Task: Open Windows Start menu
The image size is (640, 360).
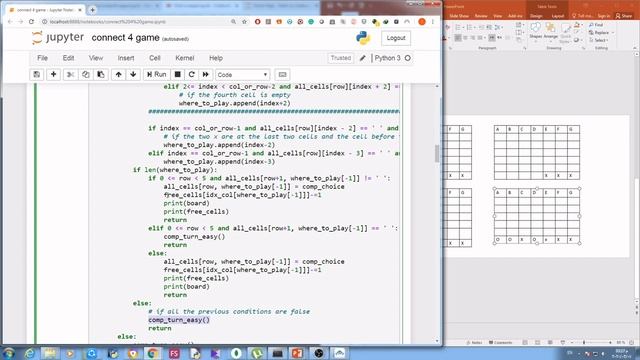Action: click(x=9, y=353)
